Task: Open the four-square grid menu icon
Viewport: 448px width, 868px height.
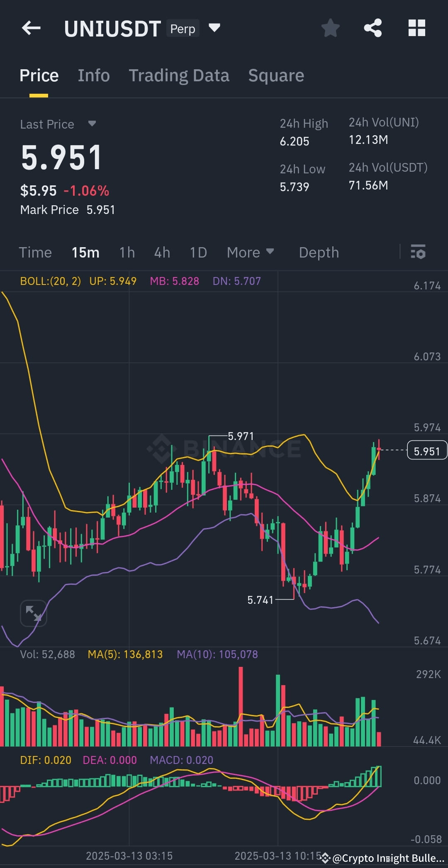Action: [417, 28]
